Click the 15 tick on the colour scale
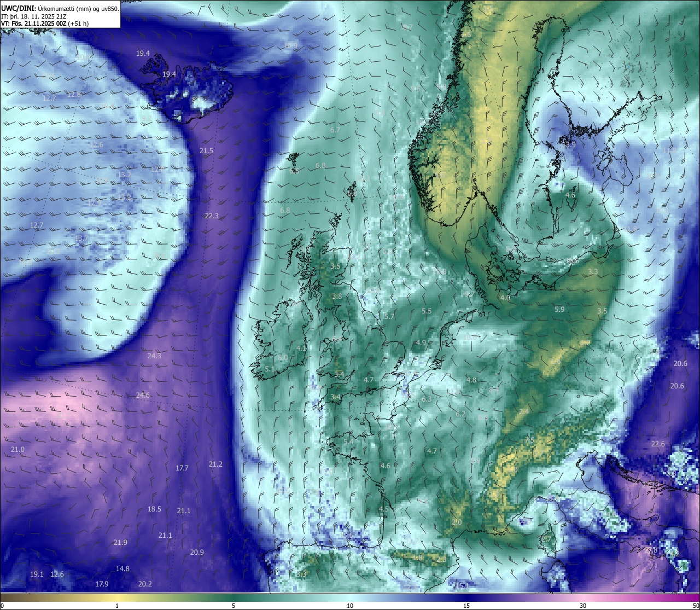Screen dimensions: 700x610 (466, 606)
